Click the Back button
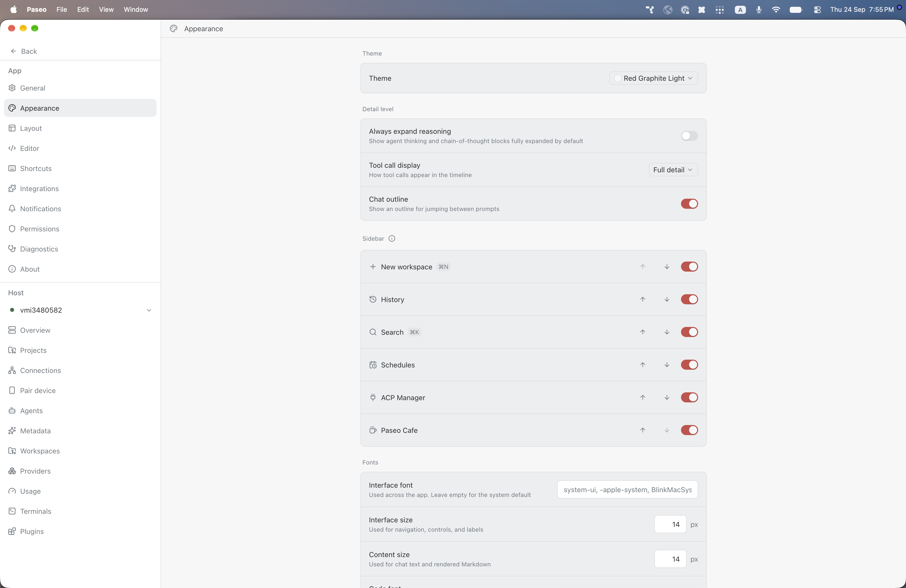The width and height of the screenshot is (906, 588). tap(24, 51)
